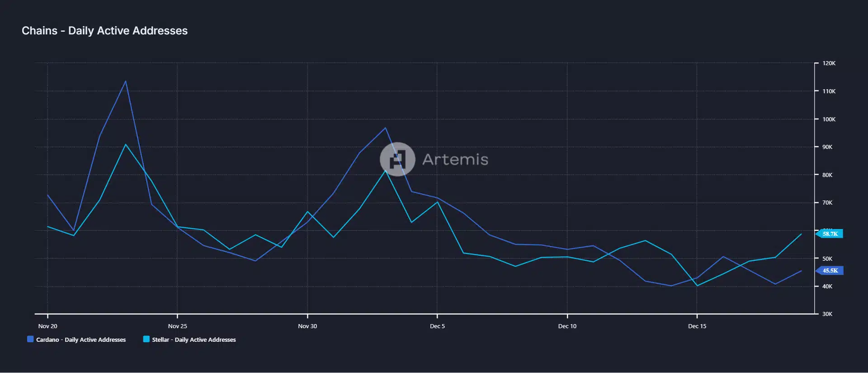Click the 80K y-axis label
The height and width of the screenshot is (373, 868).
[827, 175]
